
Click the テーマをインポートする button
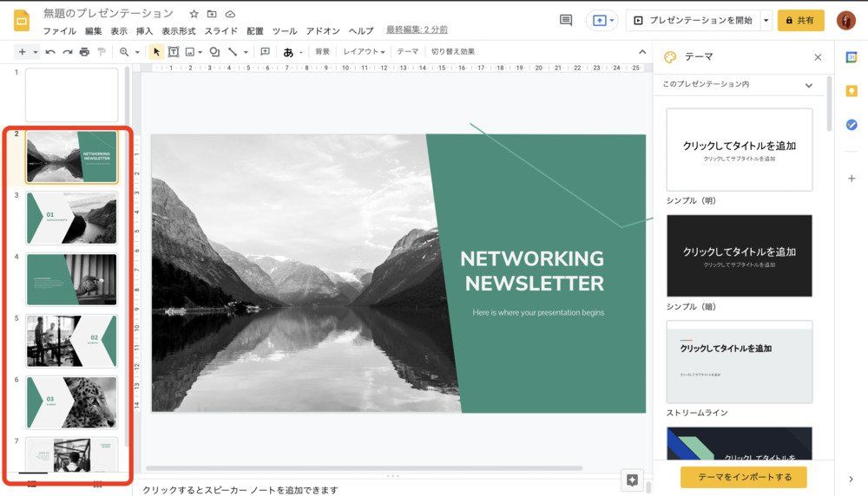[743, 477]
